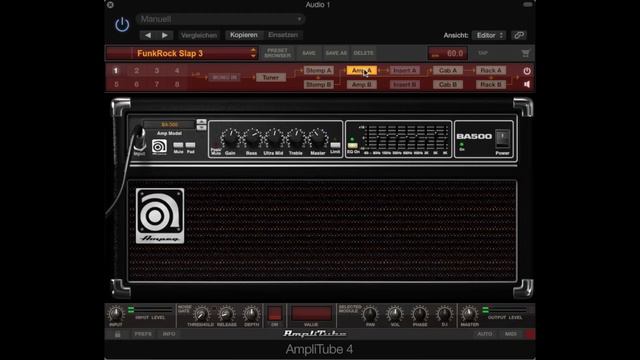Go to previous preset with left arrow

(148, 36)
